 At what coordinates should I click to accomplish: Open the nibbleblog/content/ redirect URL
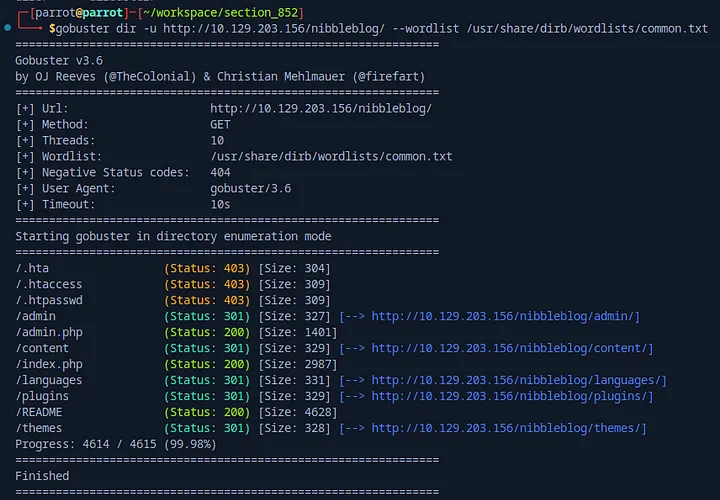(512, 348)
